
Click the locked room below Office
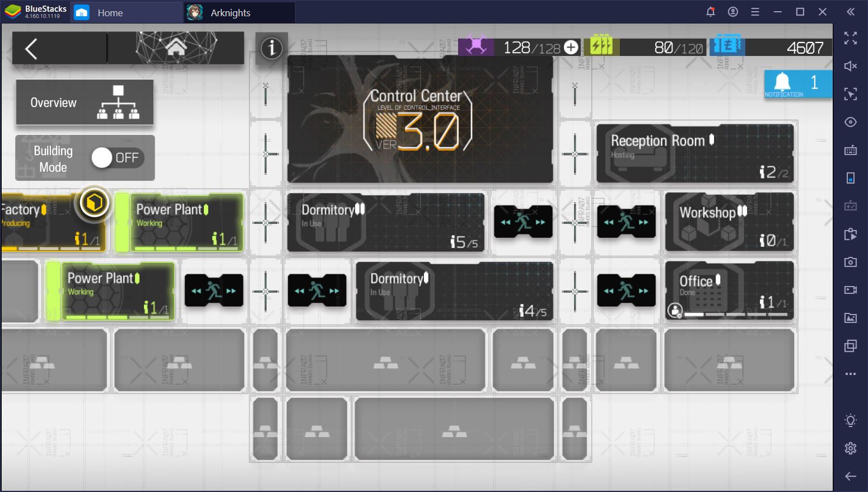[x=729, y=360]
